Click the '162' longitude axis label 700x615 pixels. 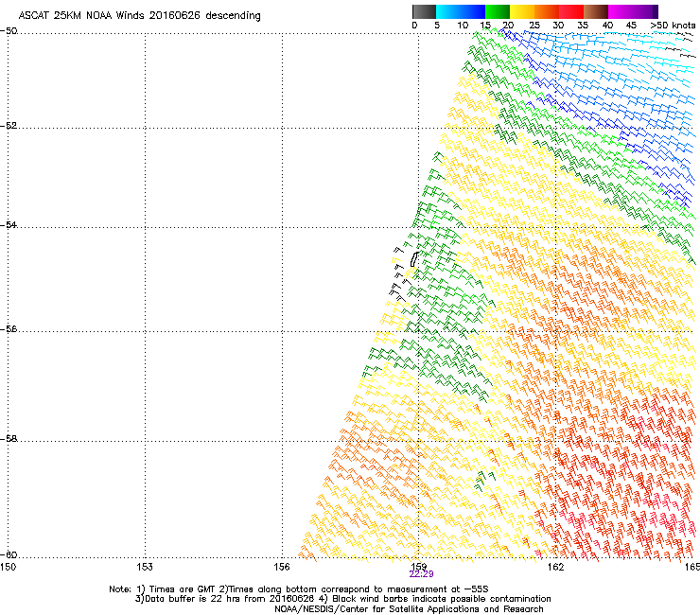pos(555,567)
